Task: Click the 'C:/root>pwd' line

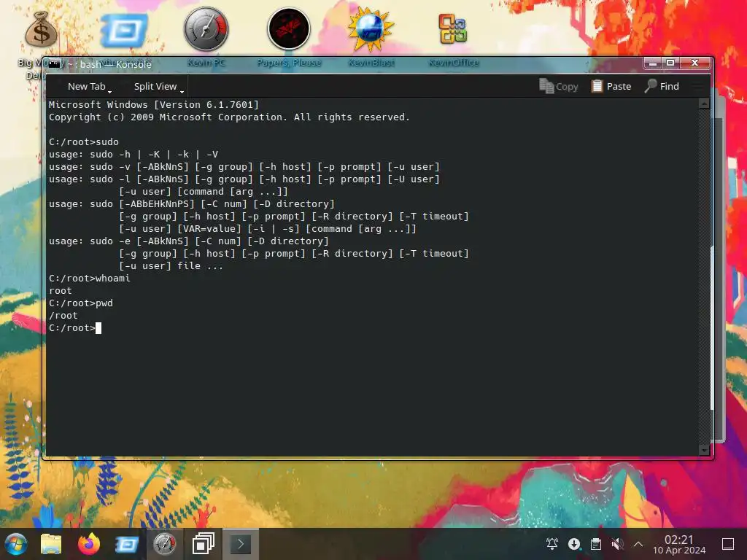Action: click(x=81, y=303)
